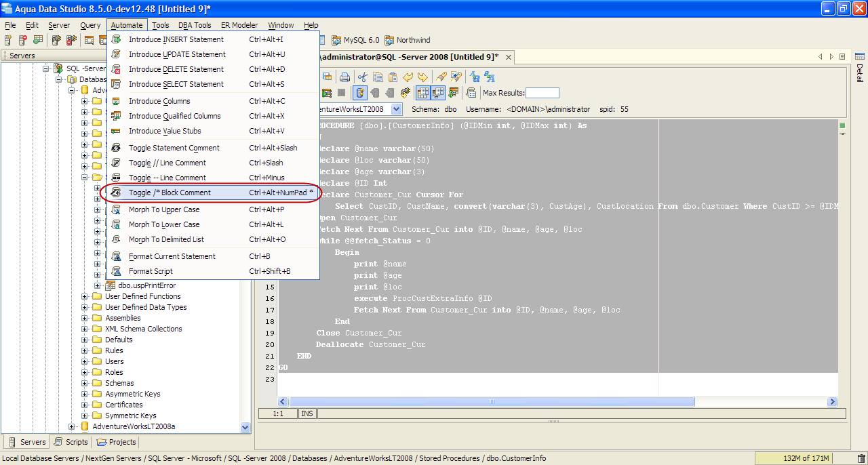This screenshot has width=868, height=465.
Task: Open the DBA Tools menu
Action: point(195,25)
